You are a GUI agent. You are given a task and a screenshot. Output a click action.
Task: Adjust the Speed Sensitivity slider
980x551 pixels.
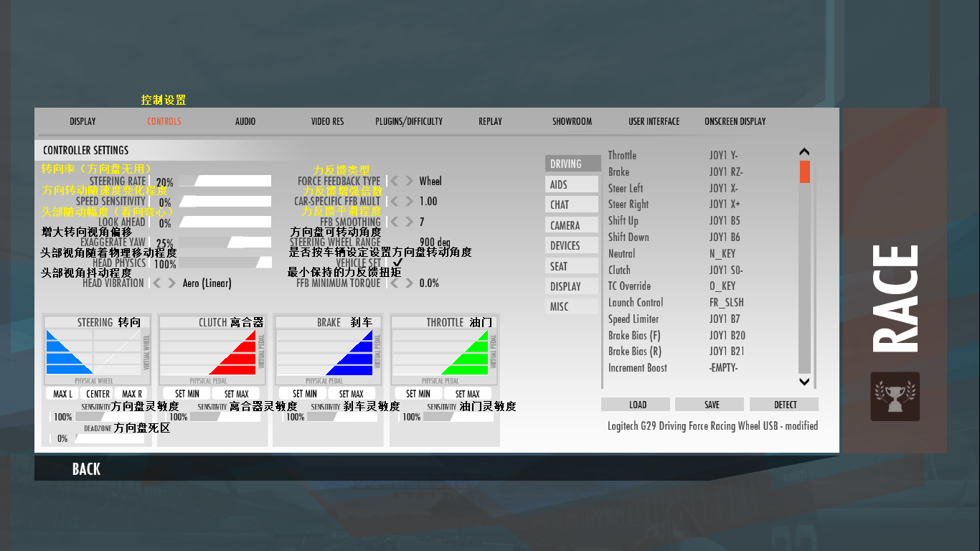[x=225, y=202]
